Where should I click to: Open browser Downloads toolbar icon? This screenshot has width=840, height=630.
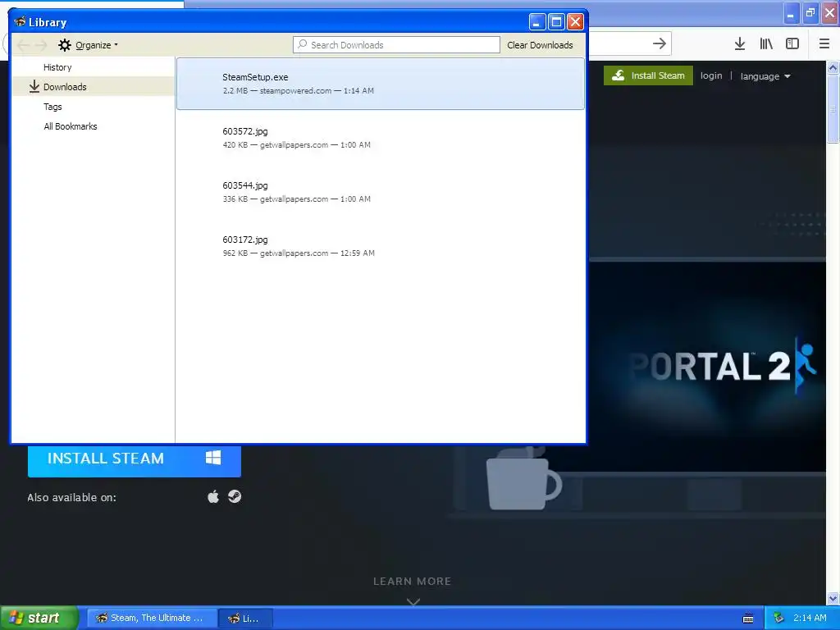coord(740,43)
